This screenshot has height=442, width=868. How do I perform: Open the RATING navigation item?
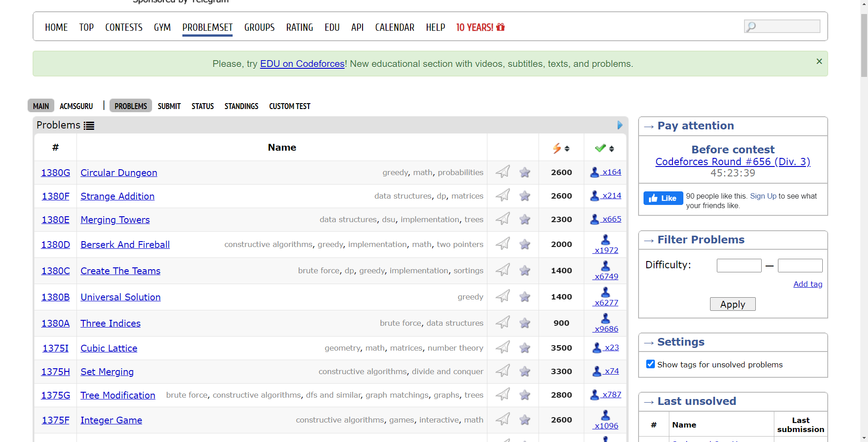(x=300, y=28)
